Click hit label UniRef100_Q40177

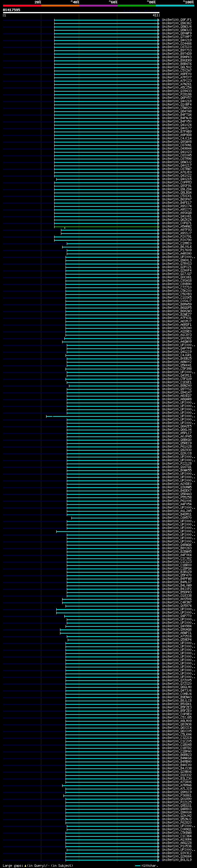(x=177, y=128)
